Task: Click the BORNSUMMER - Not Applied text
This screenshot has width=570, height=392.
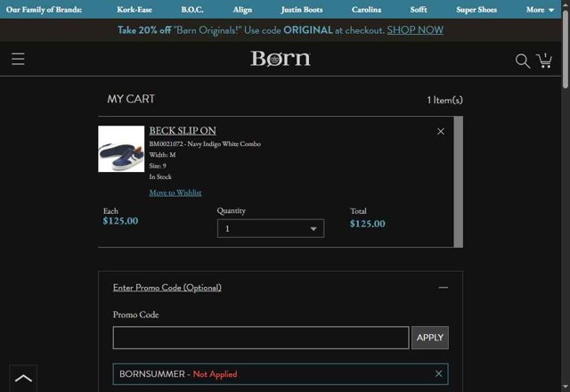Action: coord(178,374)
